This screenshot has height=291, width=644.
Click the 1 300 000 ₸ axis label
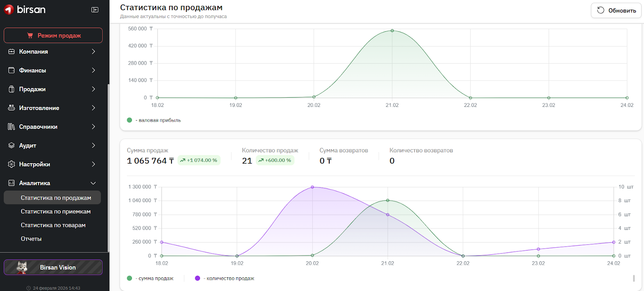(x=142, y=187)
